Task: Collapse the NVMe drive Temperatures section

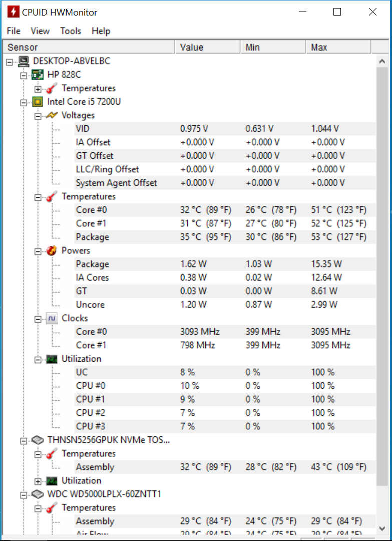Action: pyautogui.click(x=38, y=454)
